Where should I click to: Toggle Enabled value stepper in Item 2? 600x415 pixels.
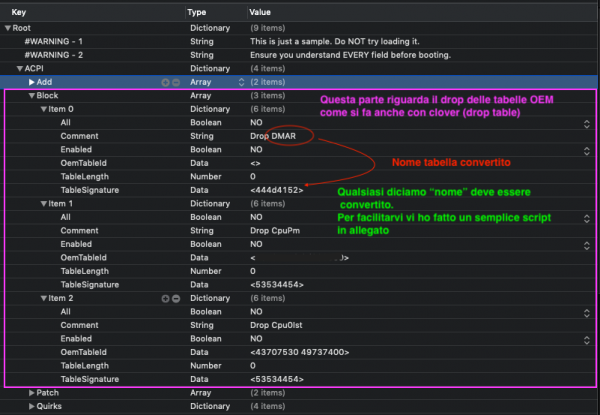[587, 340]
